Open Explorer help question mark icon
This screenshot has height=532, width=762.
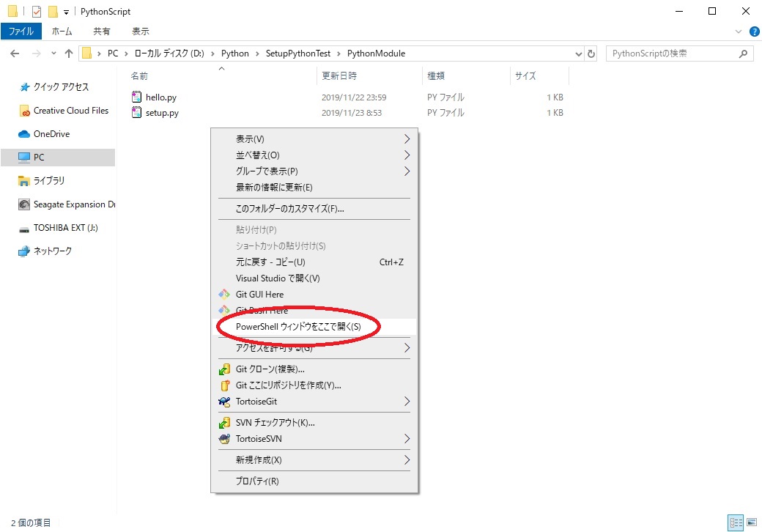click(x=754, y=32)
